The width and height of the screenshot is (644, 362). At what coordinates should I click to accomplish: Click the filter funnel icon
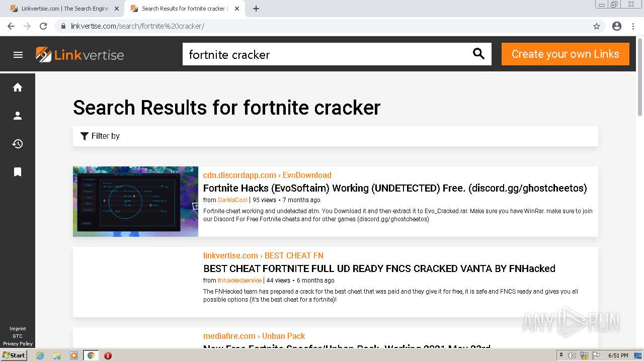(85, 136)
